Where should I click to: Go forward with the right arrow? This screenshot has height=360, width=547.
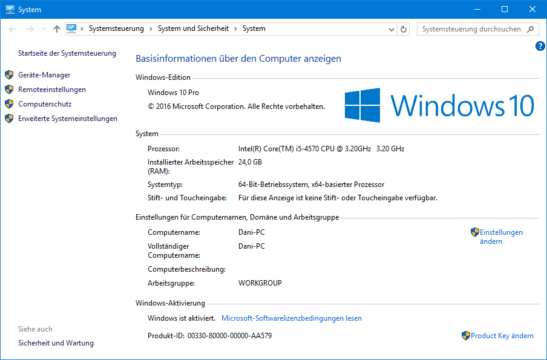point(30,29)
